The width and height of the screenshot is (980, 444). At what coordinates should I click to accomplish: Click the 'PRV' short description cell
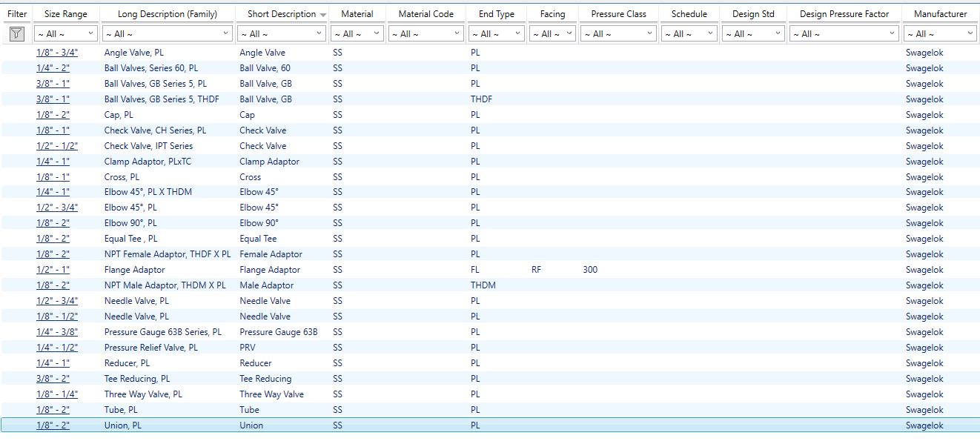(x=248, y=348)
